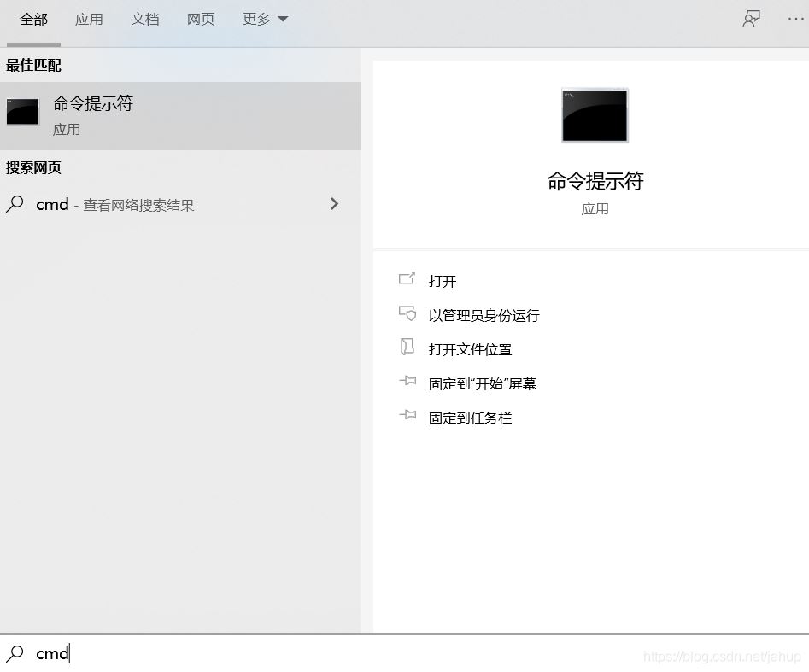Click the search magnifier icon beside cmd
The width and height of the screenshot is (809, 672).
tap(15, 204)
